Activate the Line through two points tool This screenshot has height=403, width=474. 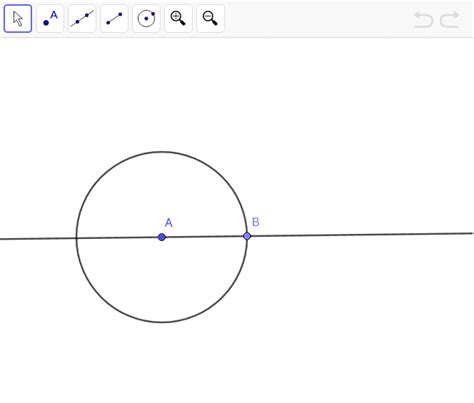pos(82,19)
